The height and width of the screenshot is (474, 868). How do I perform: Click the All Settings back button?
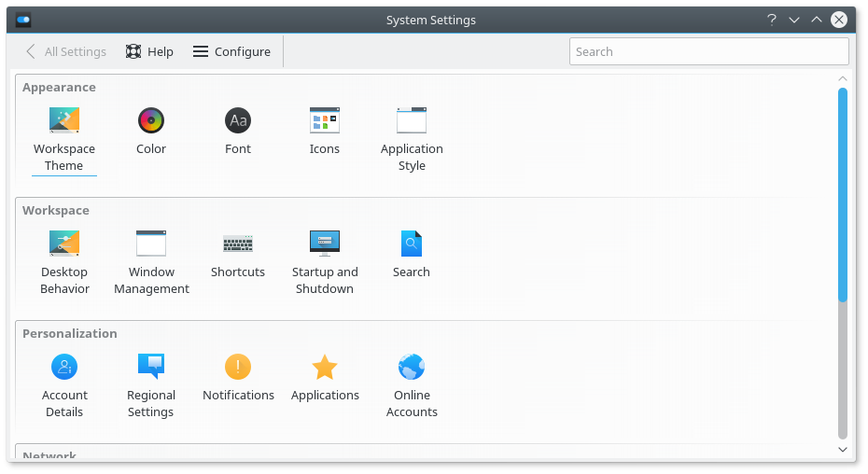66,51
